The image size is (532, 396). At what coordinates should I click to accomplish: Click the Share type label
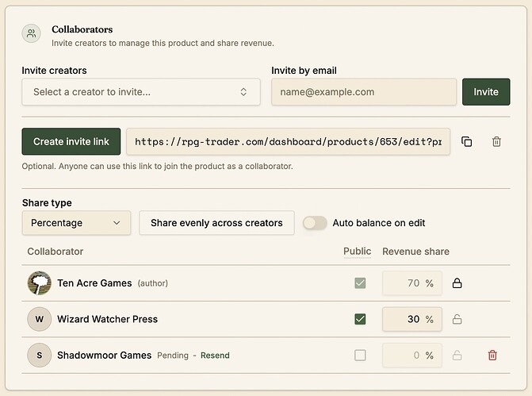coord(47,202)
